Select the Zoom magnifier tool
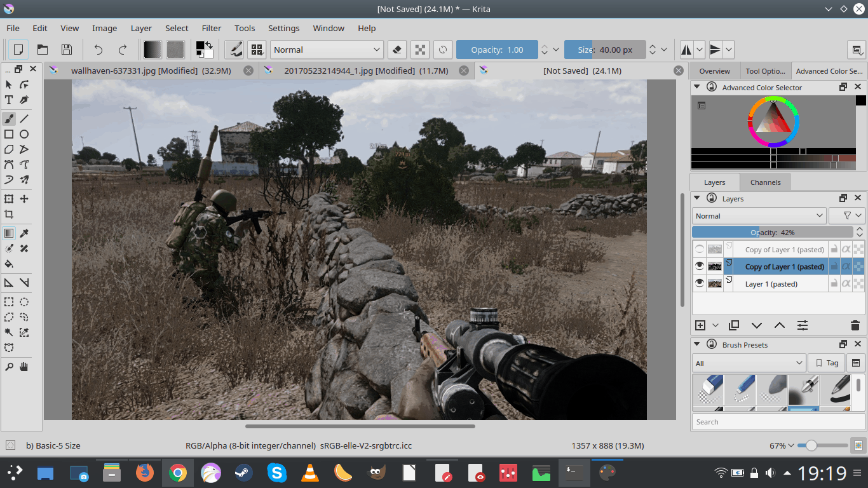This screenshot has height=488, width=868. (x=9, y=367)
